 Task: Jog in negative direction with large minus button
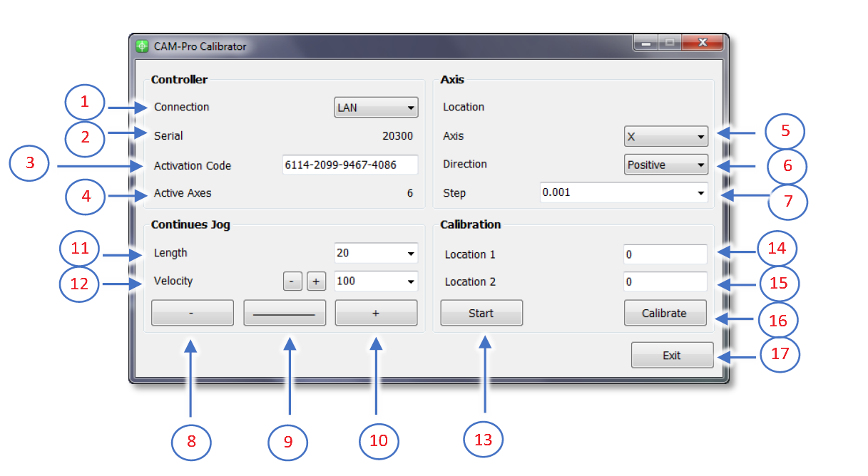[x=193, y=313]
